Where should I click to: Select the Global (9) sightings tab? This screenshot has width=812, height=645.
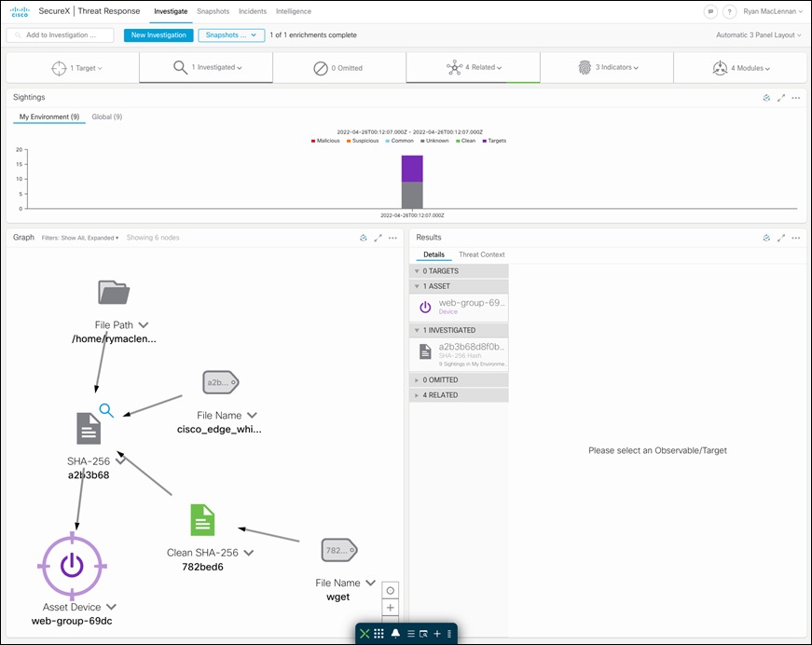tap(107, 117)
